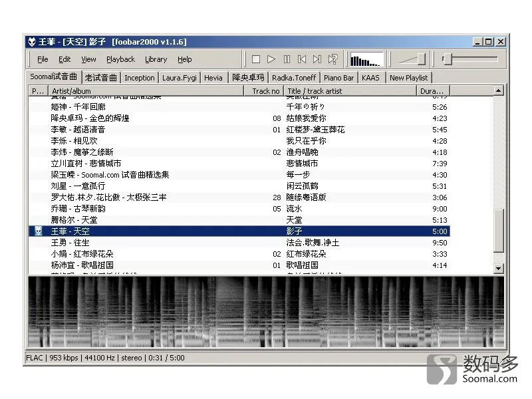
Task: Select the 立川直树 - 悲情城市 row
Action: click(239, 164)
